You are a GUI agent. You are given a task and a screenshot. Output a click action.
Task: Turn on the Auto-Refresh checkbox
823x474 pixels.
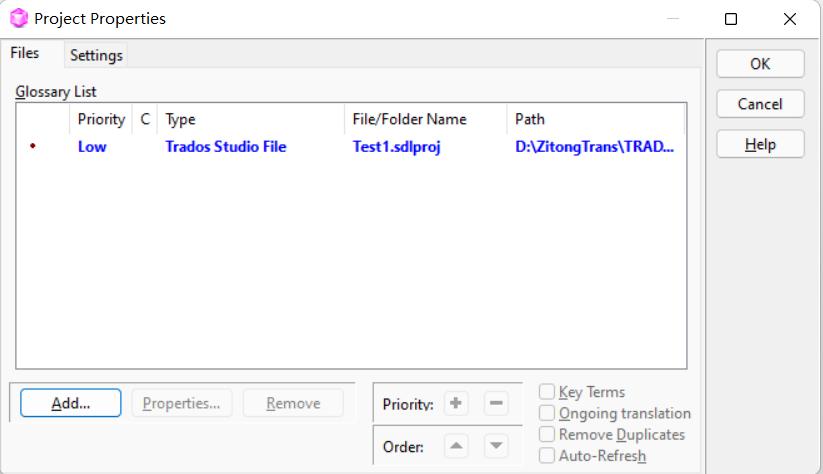click(x=547, y=455)
